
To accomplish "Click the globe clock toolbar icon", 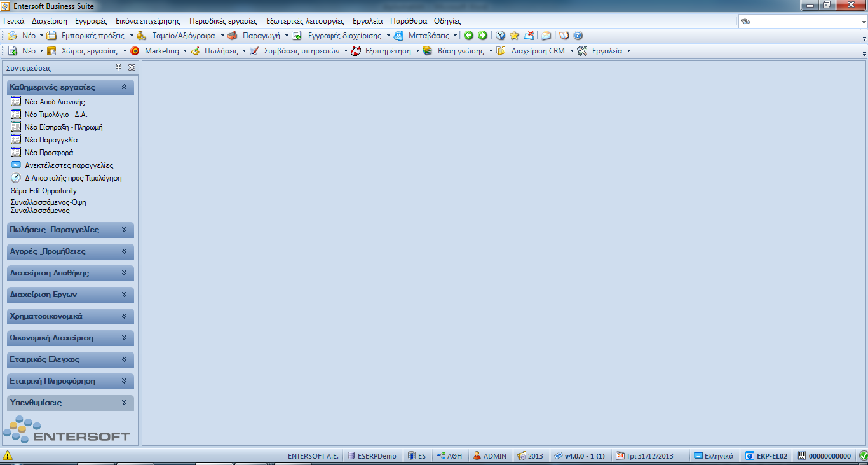I will coord(501,36).
